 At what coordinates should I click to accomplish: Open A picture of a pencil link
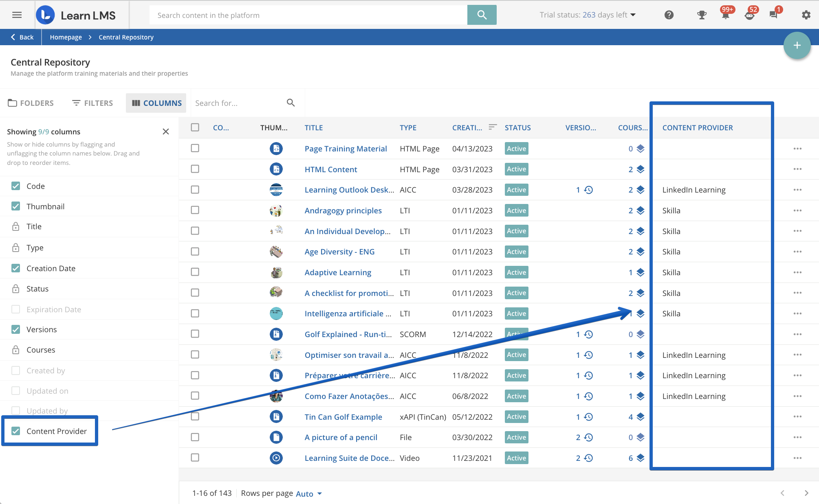[341, 437]
